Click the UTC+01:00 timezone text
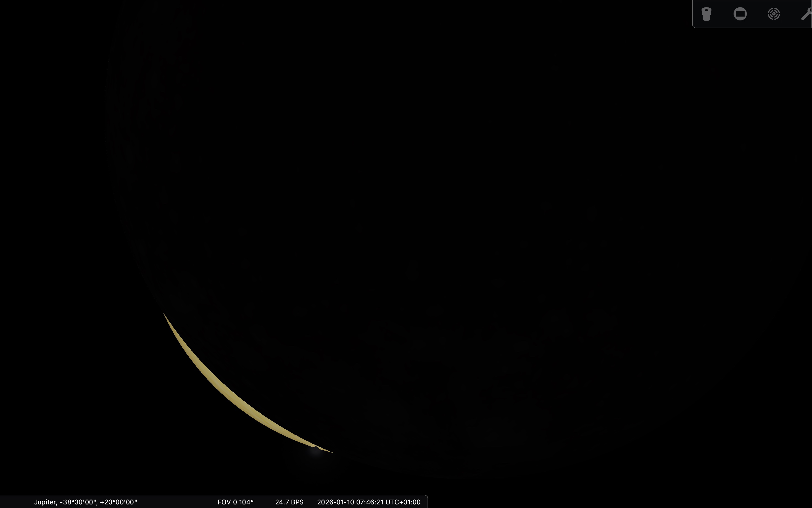 point(403,502)
